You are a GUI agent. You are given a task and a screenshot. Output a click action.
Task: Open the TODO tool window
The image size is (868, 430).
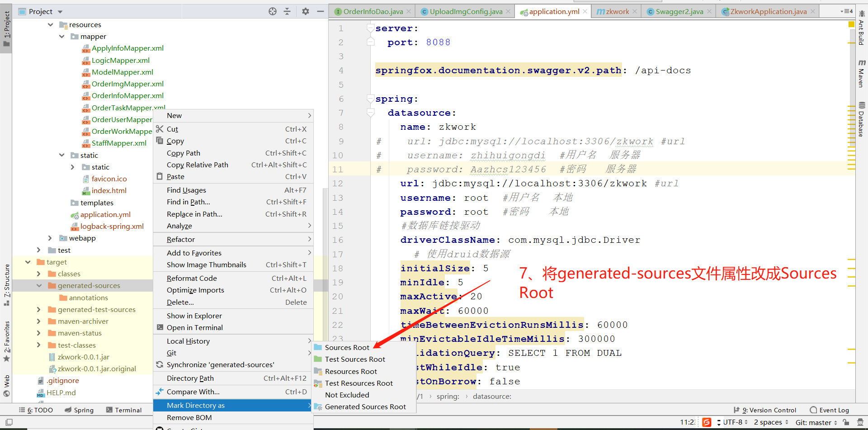(36, 410)
